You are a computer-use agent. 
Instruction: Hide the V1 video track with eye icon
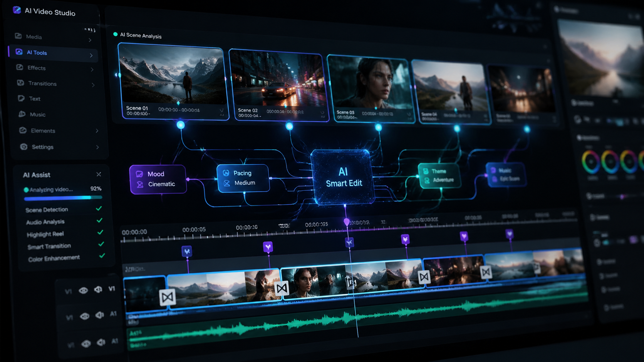coord(83,290)
